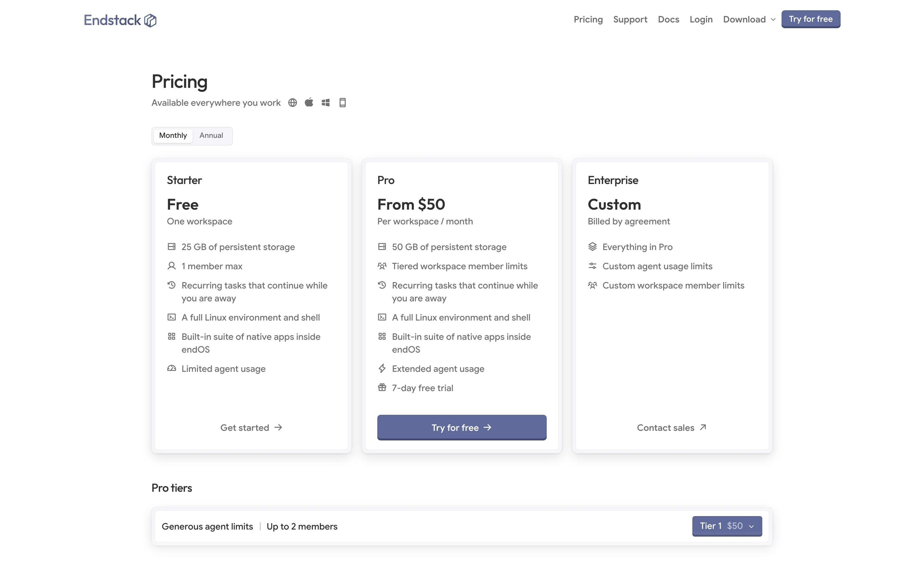Image resolution: width=924 pixels, height=577 pixels.
Task: Click the web globe platform icon
Action: [293, 103]
